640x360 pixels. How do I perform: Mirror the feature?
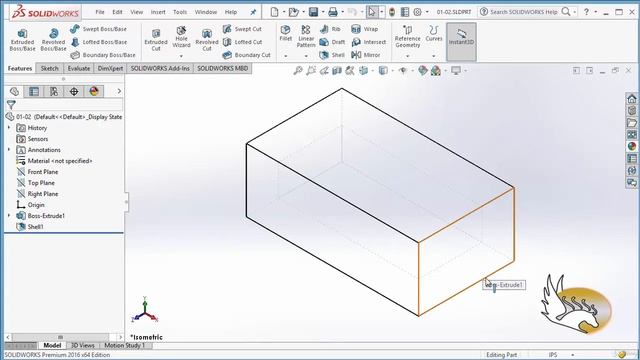point(366,55)
